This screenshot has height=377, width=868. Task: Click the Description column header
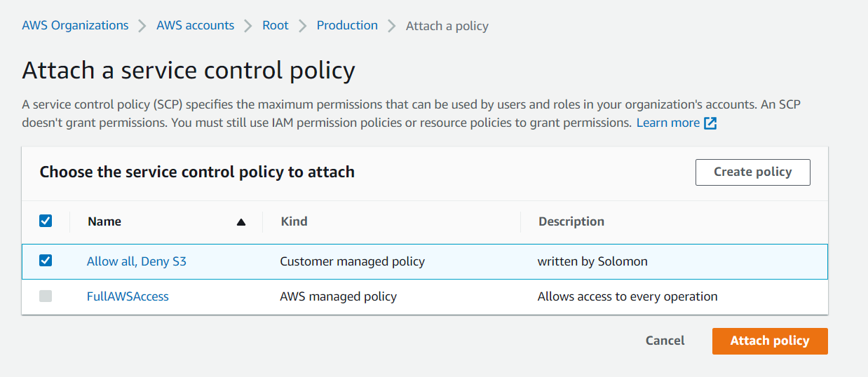coord(571,221)
